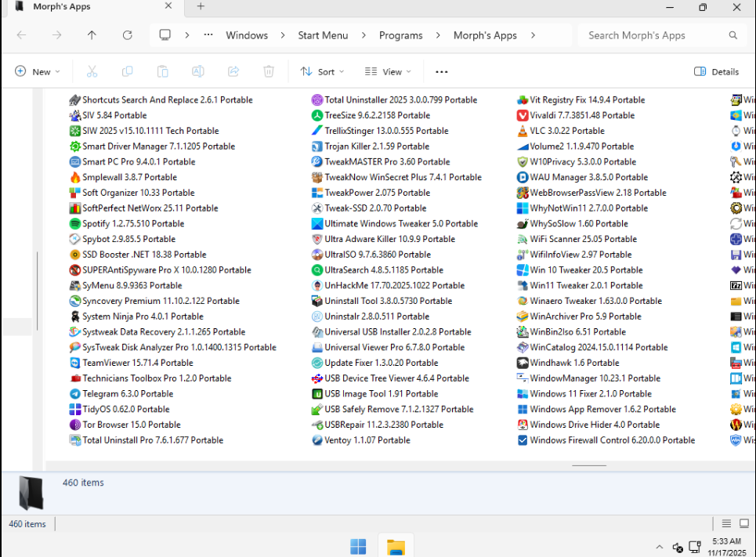The height and width of the screenshot is (557, 756).
Task: Expand the New item dropdown
Action: [38, 71]
